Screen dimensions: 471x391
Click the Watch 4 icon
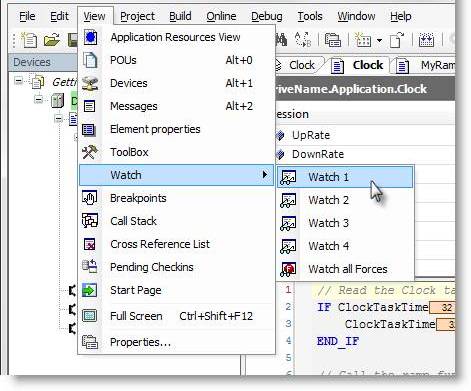[x=288, y=246]
